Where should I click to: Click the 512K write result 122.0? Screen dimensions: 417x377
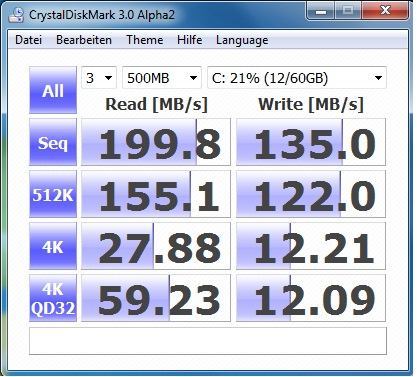311,194
